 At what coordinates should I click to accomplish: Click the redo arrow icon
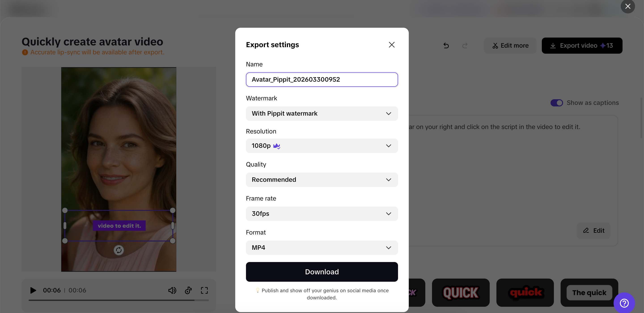(x=465, y=46)
